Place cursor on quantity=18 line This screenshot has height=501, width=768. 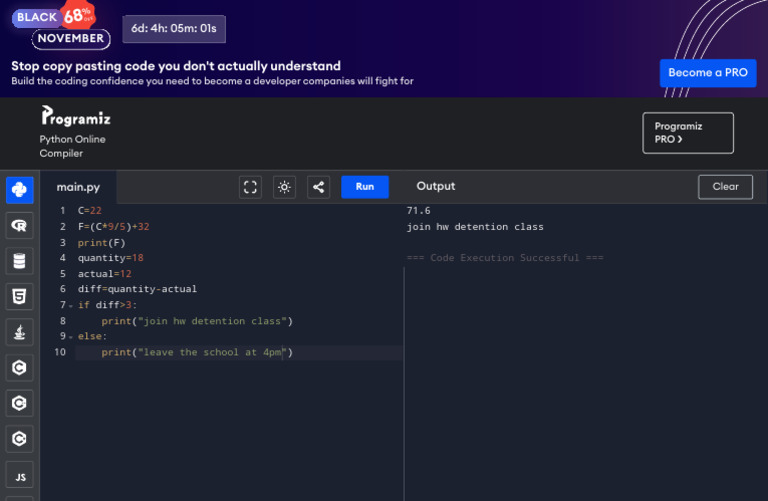[x=111, y=258]
